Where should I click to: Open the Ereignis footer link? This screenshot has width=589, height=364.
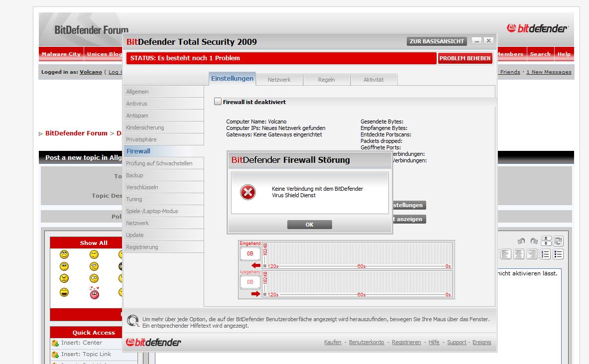pyautogui.click(x=482, y=342)
